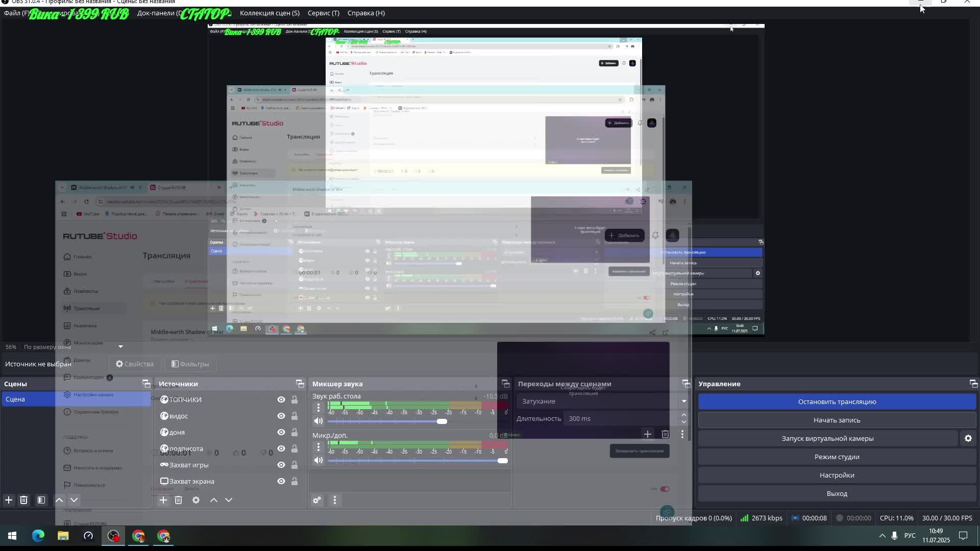Screen dimensions: 980x551
Task: Open the preview scaling dropdown arrow
Action: (x=120, y=347)
